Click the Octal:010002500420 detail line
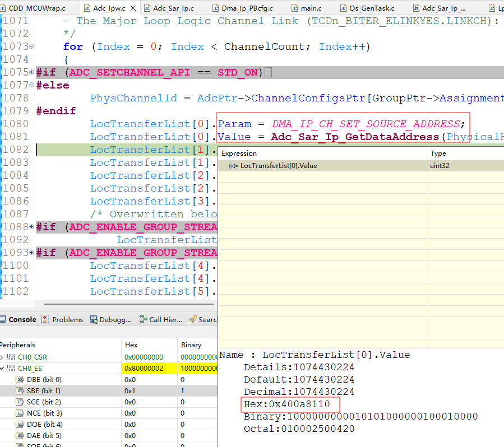 [x=299, y=429]
